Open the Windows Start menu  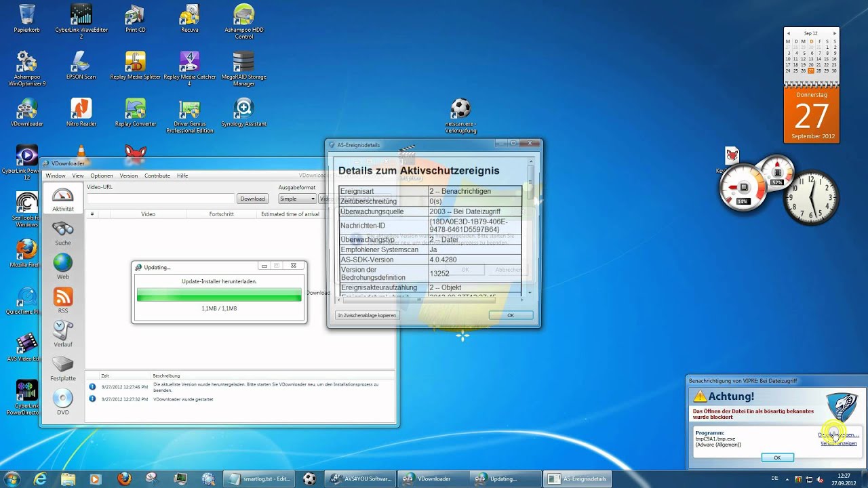click(12, 479)
